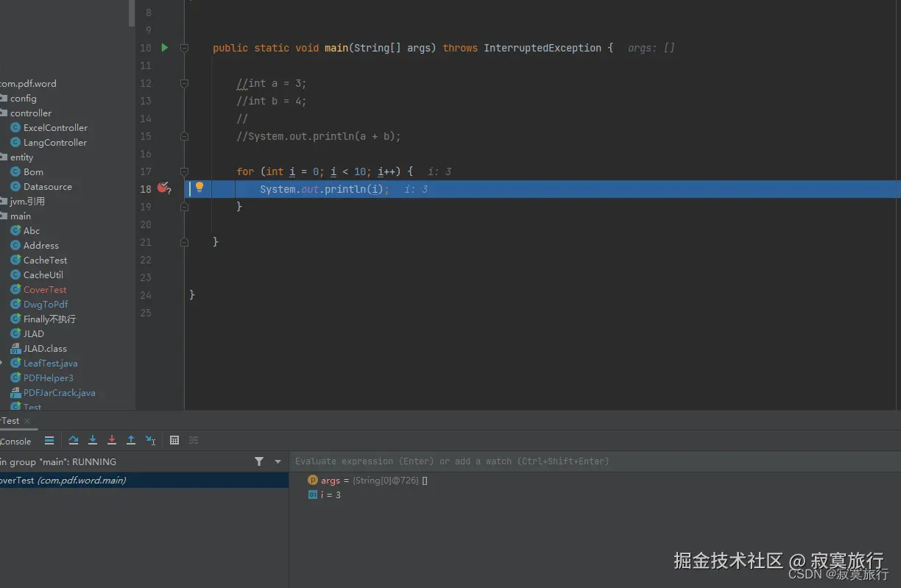Image resolution: width=901 pixels, height=588 pixels.
Task: Select the Console tab in debugger
Action: (15, 442)
